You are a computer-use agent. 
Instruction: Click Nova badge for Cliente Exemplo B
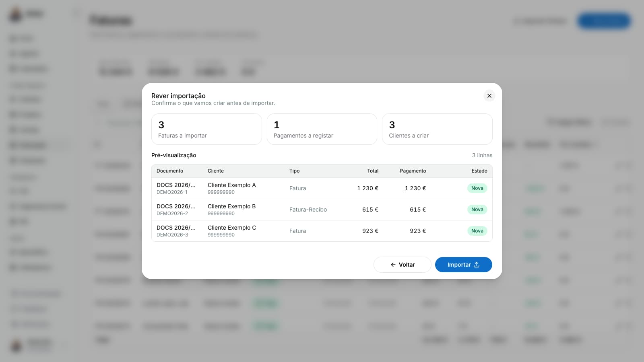[x=477, y=210]
